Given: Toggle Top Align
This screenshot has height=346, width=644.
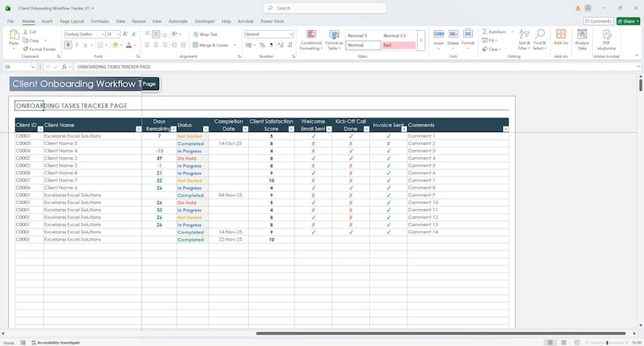Looking at the screenshot, I should [147, 35].
